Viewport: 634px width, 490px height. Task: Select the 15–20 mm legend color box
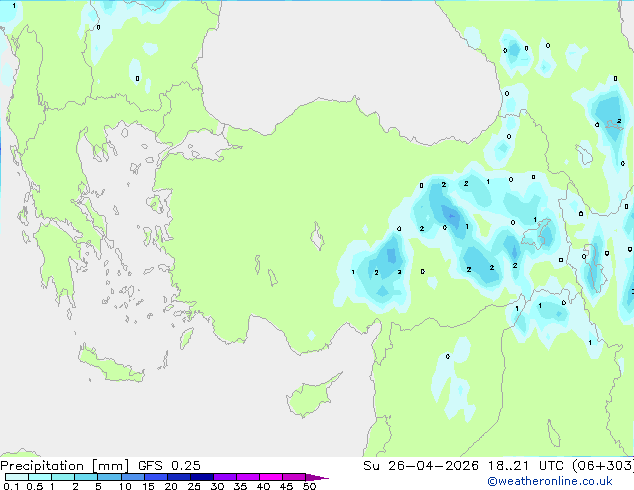pos(155,477)
